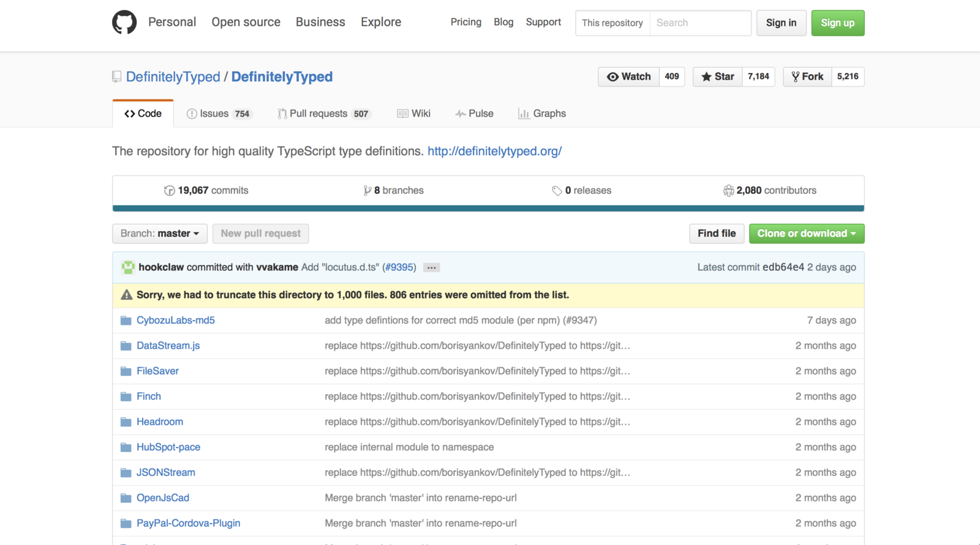Click folder icon next to CybozuLabs-md5
This screenshot has height=545, width=980.
point(126,321)
